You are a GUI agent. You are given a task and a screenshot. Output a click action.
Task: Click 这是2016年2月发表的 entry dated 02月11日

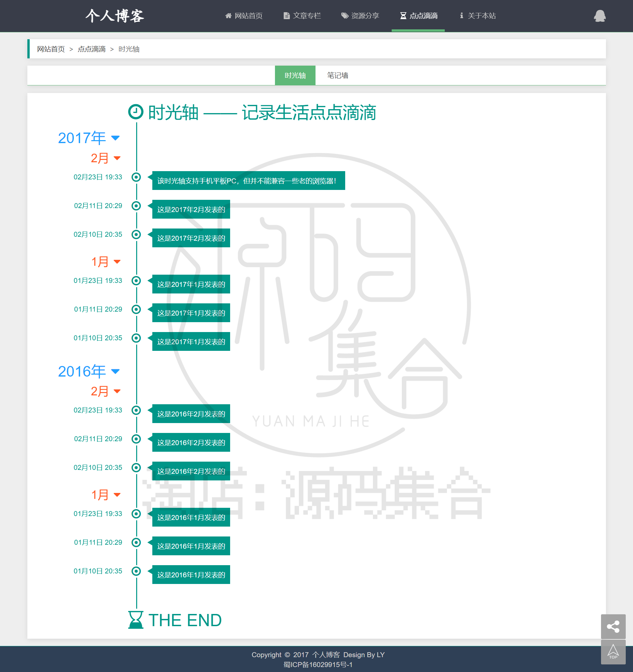point(191,443)
